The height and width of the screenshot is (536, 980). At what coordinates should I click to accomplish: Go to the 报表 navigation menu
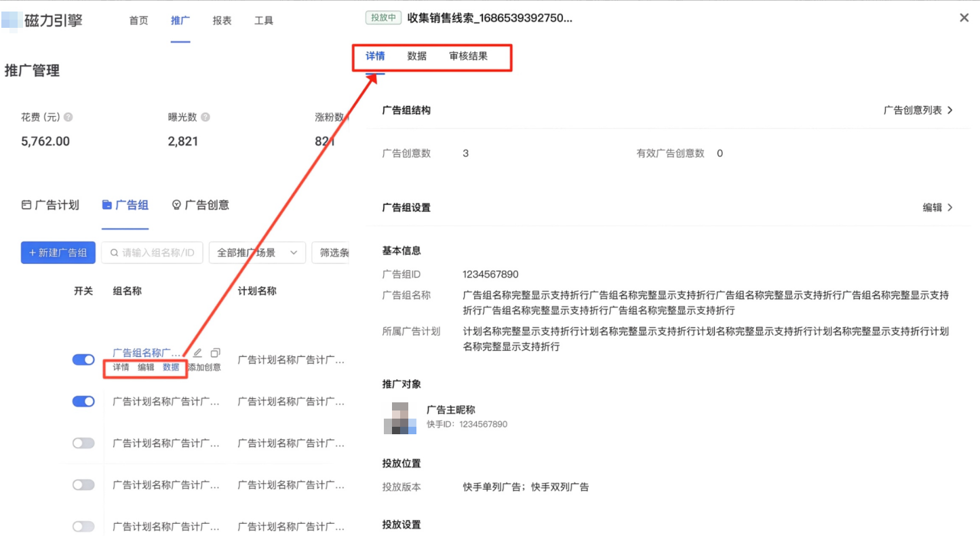(x=222, y=20)
